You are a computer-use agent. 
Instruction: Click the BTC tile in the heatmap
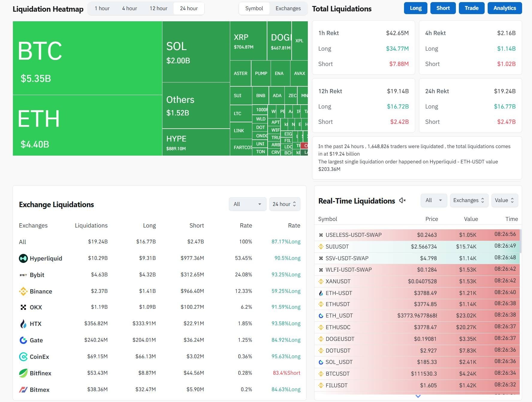point(87,58)
